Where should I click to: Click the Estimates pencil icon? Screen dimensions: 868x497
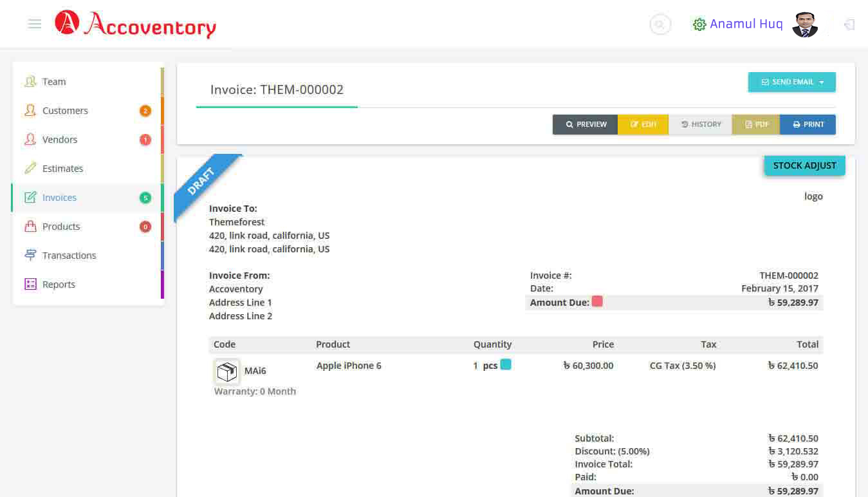click(30, 168)
